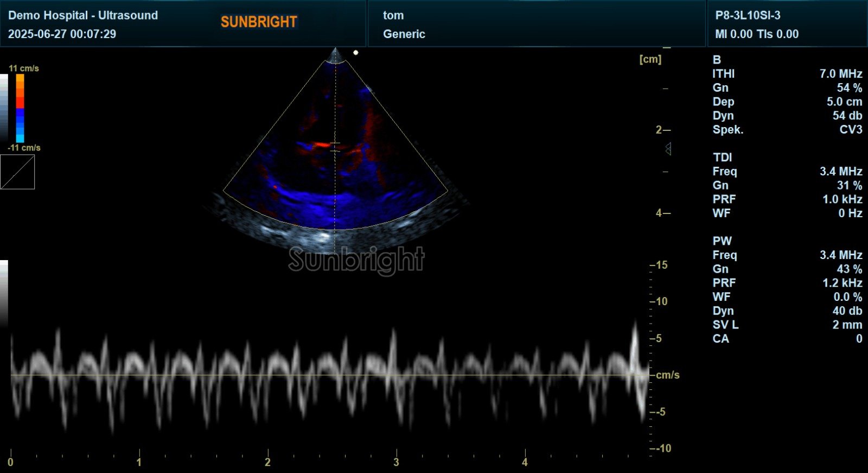Click the 2 second mark on the timeline
Screen dimensions: 868x473
[267, 462]
